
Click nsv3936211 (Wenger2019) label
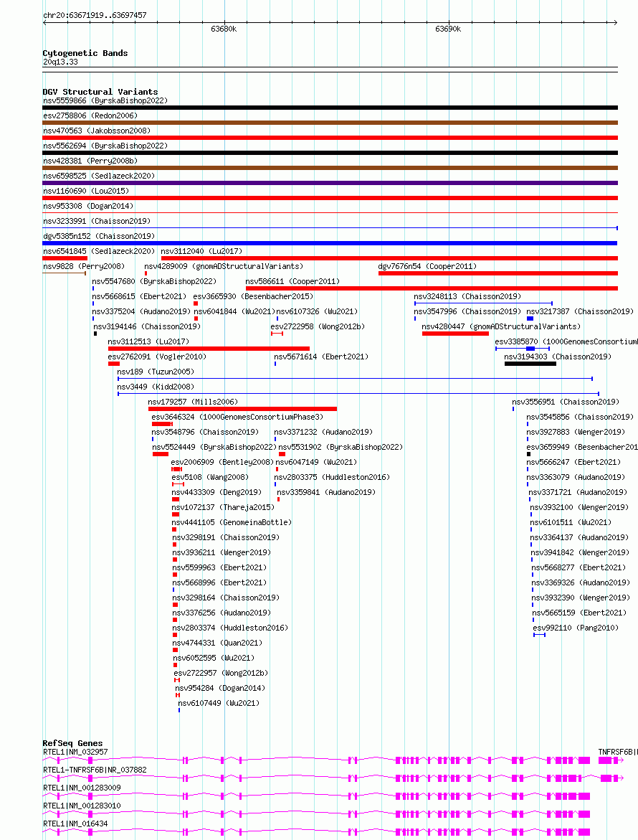click(222, 552)
